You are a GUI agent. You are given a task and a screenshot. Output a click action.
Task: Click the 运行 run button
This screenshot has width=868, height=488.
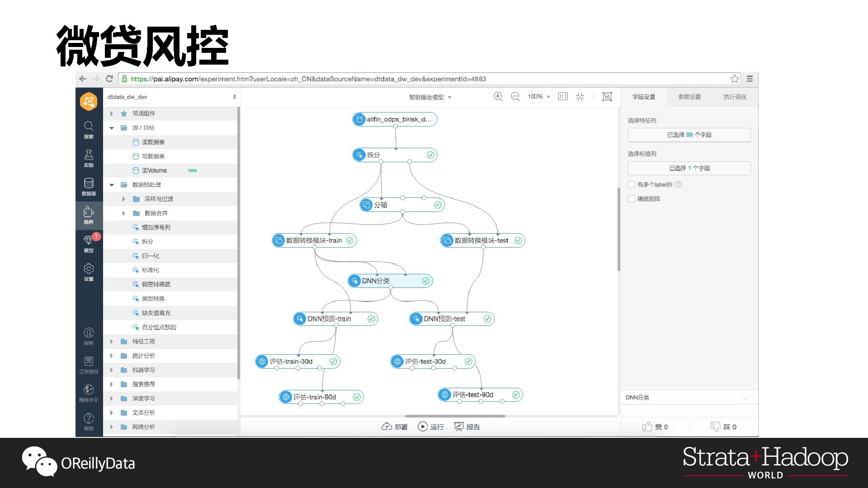coord(431,427)
